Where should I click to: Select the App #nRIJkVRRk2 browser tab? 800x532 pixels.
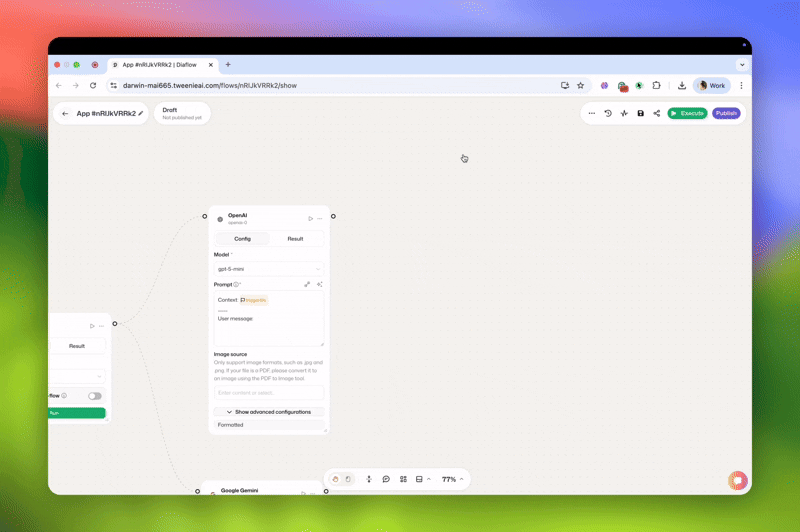(x=162, y=65)
